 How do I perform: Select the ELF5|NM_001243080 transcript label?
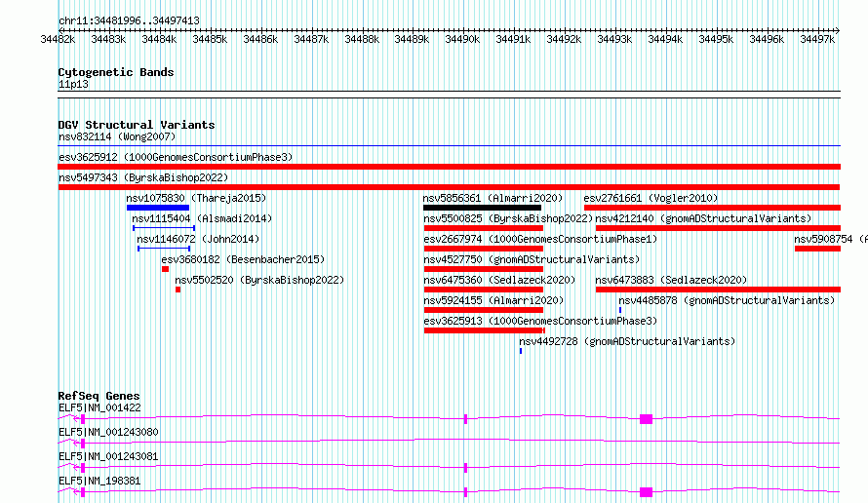pyautogui.click(x=108, y=432)
